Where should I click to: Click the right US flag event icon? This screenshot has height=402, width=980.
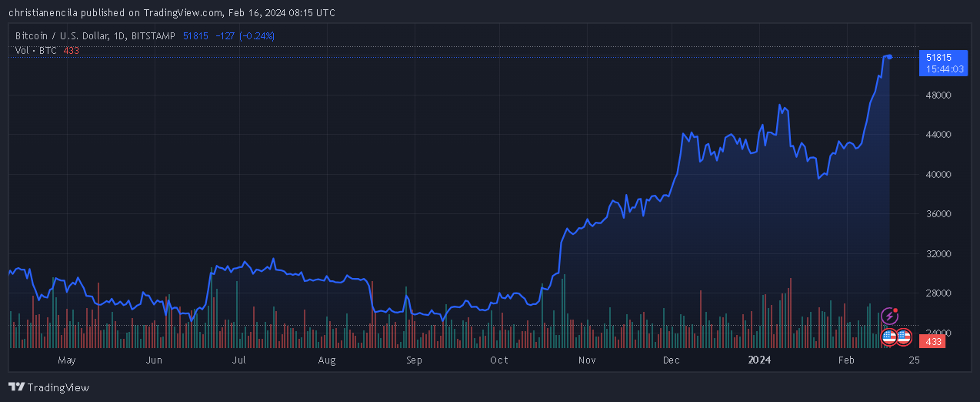coord(904,337)
